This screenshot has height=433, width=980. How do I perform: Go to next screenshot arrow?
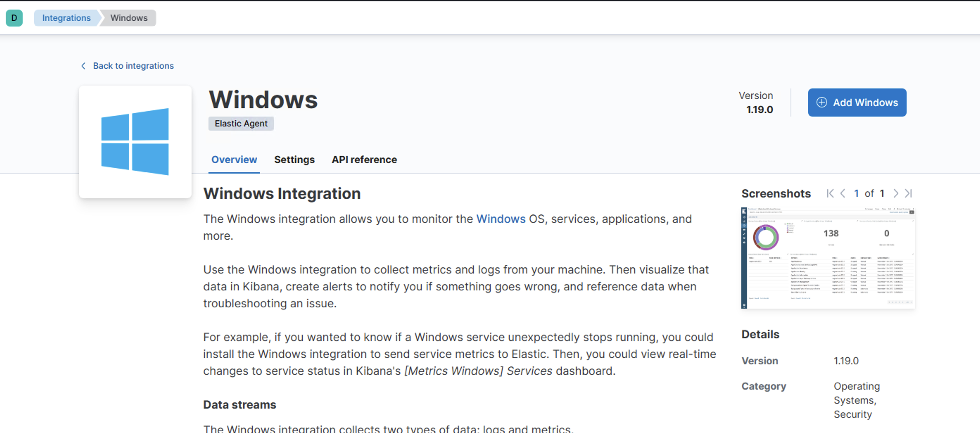[x=896, y=193]
